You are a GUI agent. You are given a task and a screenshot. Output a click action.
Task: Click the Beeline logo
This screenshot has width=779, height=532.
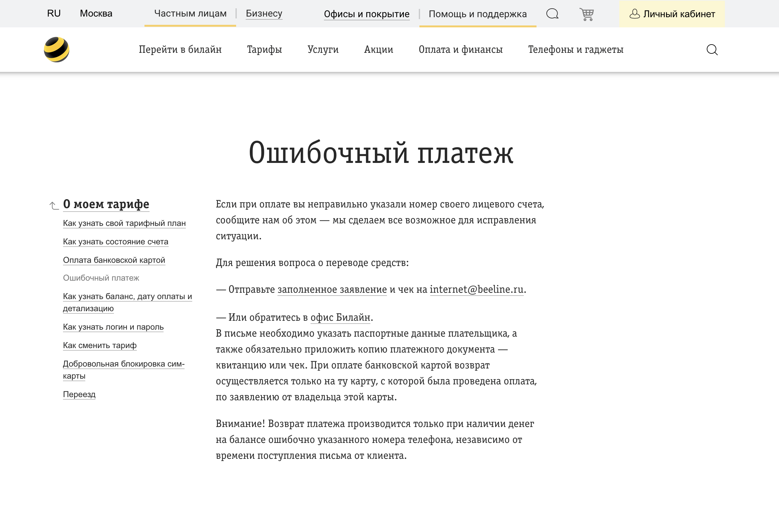coord(56,49)
